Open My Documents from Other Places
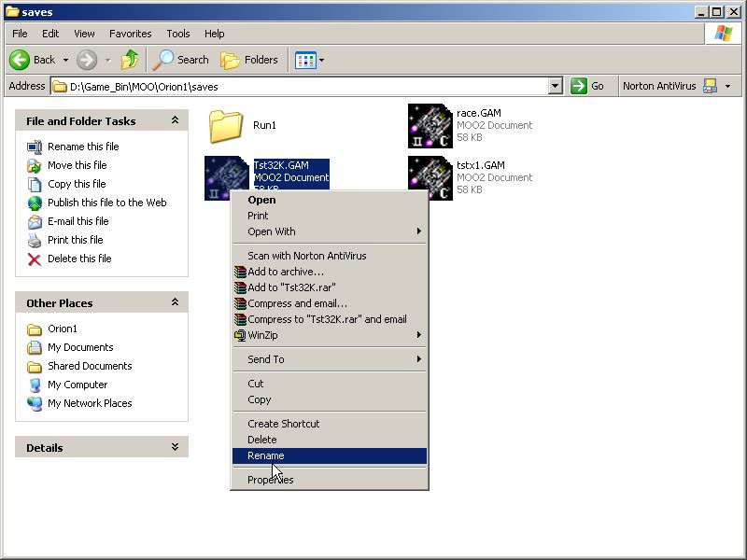The height and width of the screenshot is (560, 747). [x=80, y=347]
